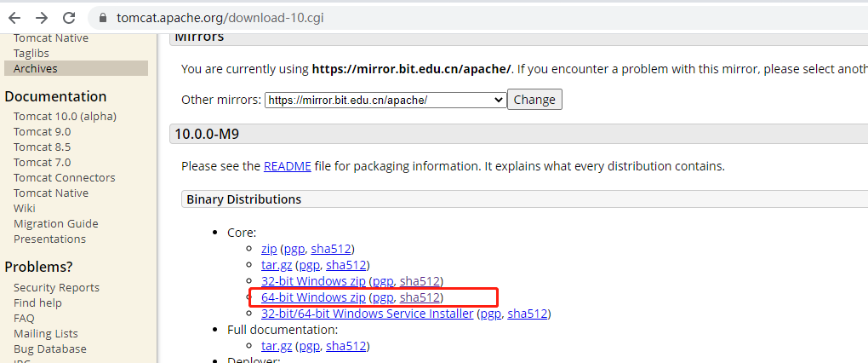Open Tomcat 8.5 documentation
Viewport: 868px width, 363px height.
tap(42, 147)
